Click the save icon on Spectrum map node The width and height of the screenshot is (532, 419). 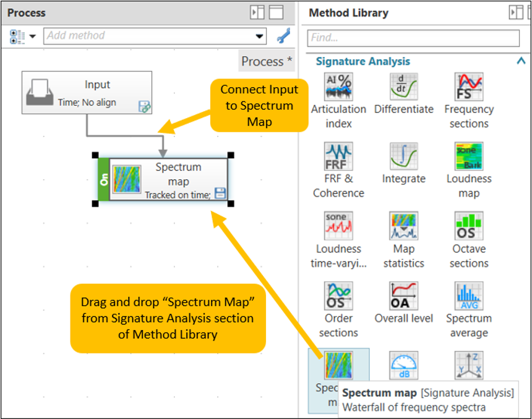pyautogui.click(x=220, y=193)
